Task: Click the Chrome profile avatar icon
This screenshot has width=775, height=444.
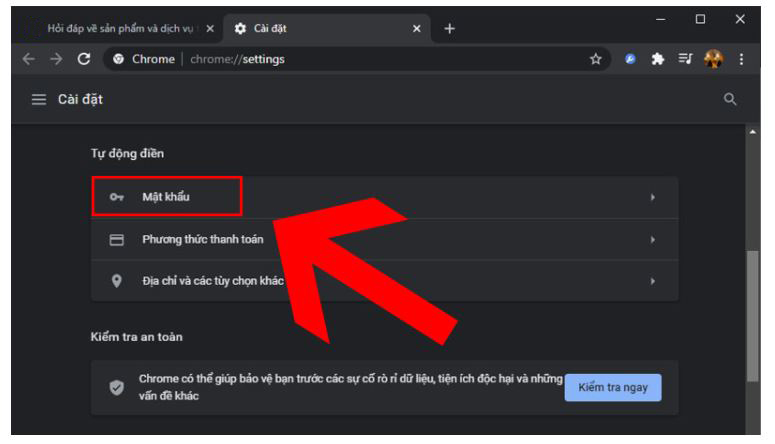Action: coord(713,59)
